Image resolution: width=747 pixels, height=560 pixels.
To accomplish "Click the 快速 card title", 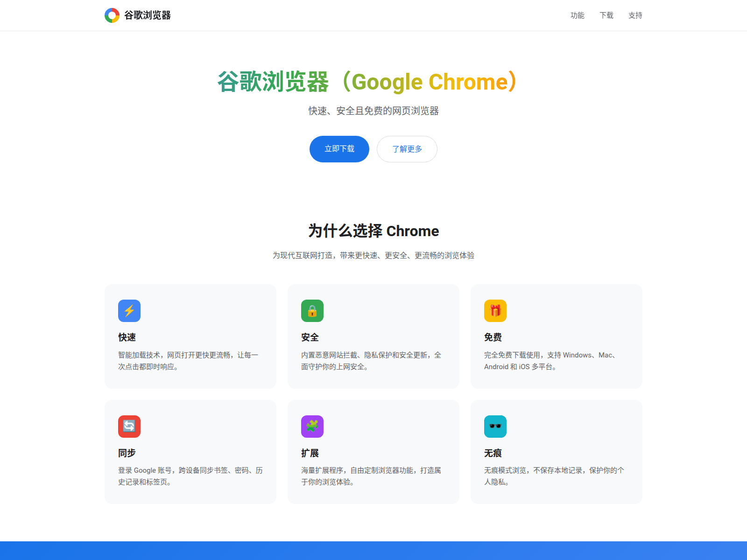I will (127, 337).
